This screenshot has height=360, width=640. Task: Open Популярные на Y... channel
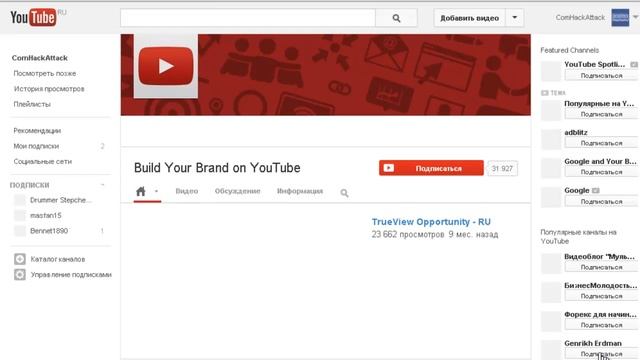[599, 104]
